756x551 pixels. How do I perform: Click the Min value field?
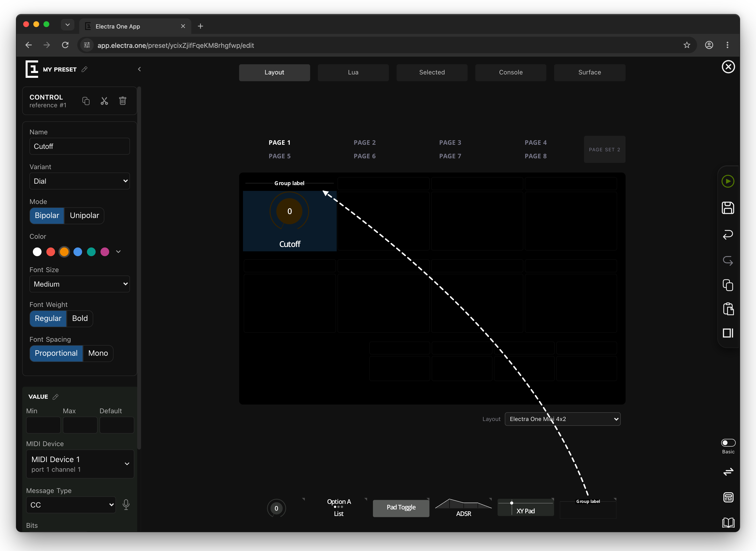click(x=43, y=425)
